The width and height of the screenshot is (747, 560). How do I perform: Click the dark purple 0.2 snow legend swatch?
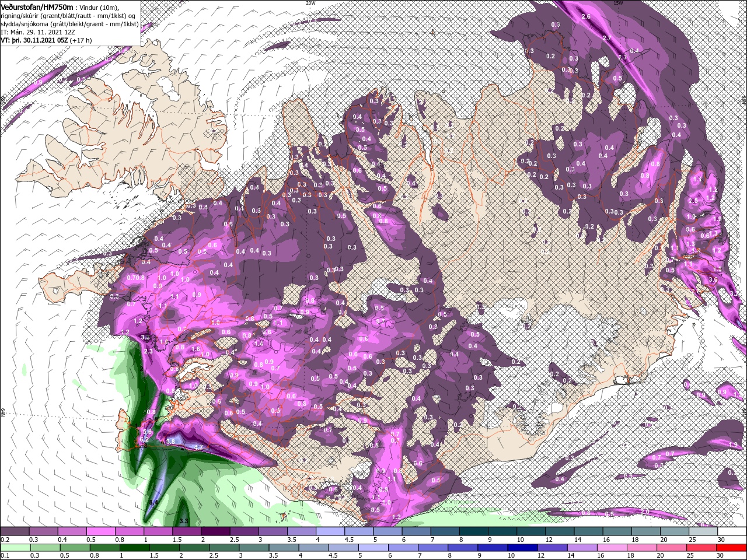15,531
